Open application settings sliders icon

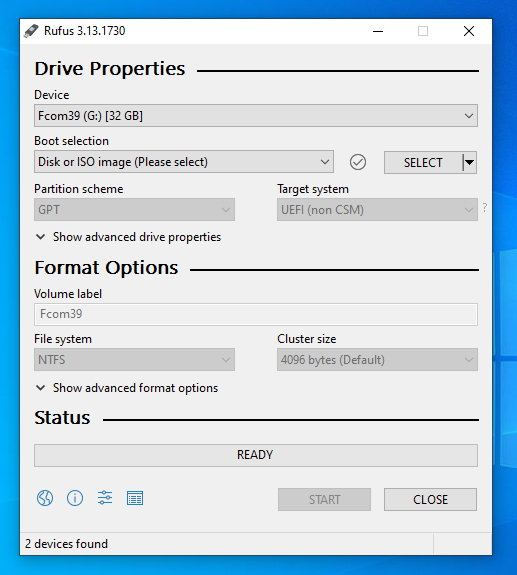tap(105, 498)
